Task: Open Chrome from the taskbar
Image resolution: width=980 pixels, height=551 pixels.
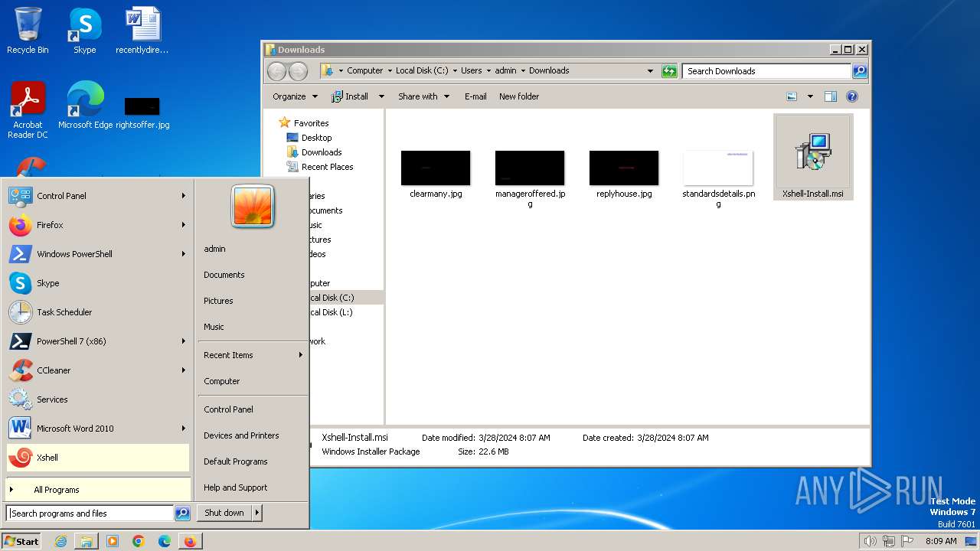Action: tap(138, 541)
